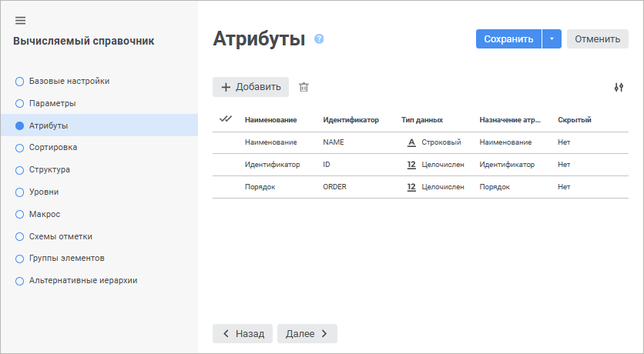Click the select-all double checkmark icon

coord(226,119)
